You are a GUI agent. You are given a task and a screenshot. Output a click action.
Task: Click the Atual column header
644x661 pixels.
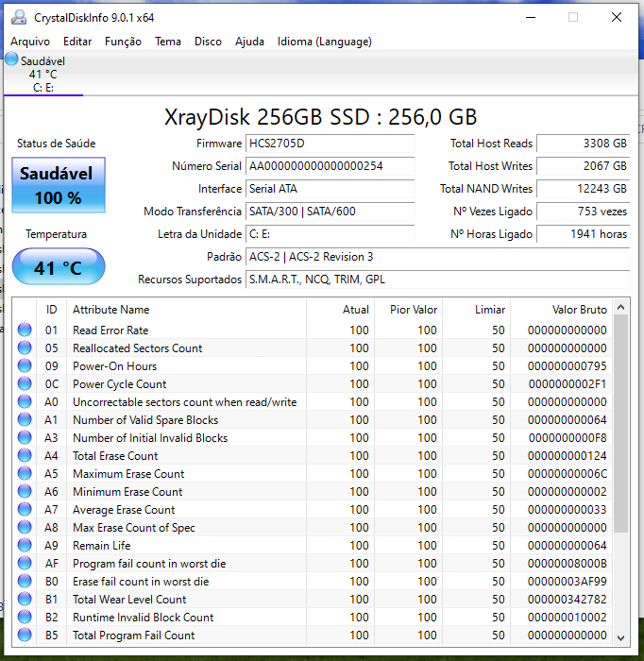(x=340, y=310)
